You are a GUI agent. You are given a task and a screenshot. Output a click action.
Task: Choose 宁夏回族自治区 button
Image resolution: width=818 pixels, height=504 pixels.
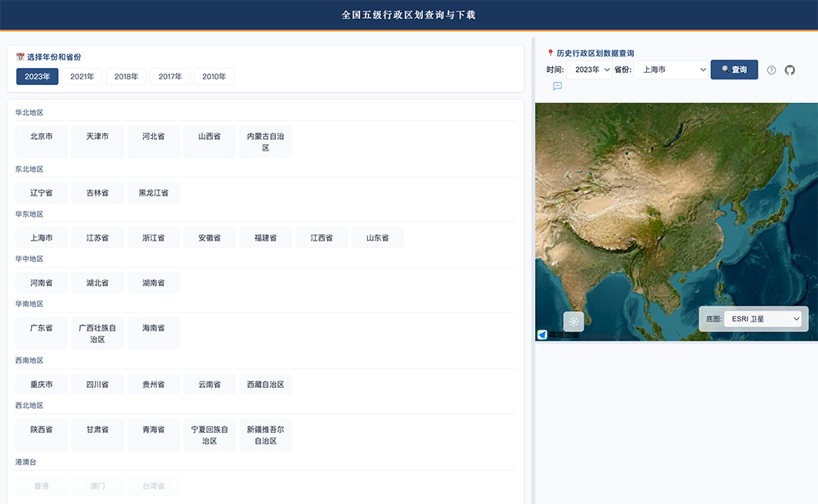pyautogui.click(x=209, y=435)
